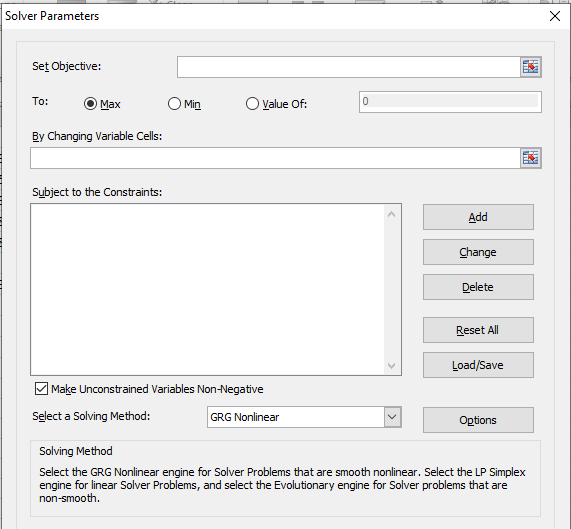
Task: Close the Solver Parameters dialog
Action: (x=555, y=16)
